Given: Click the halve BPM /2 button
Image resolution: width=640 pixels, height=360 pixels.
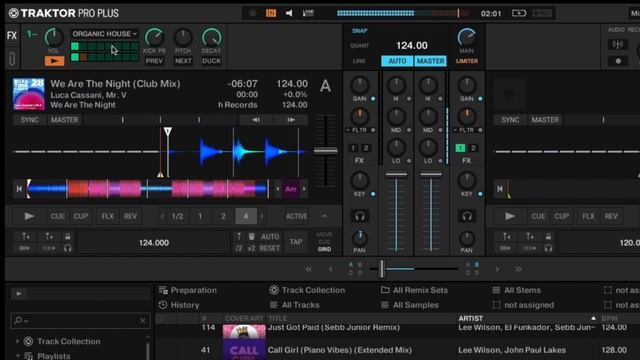Looking at the screenshot, I should point(239,248).
